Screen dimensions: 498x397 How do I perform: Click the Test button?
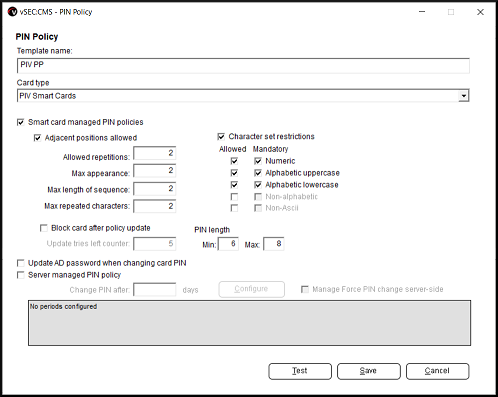300,371
